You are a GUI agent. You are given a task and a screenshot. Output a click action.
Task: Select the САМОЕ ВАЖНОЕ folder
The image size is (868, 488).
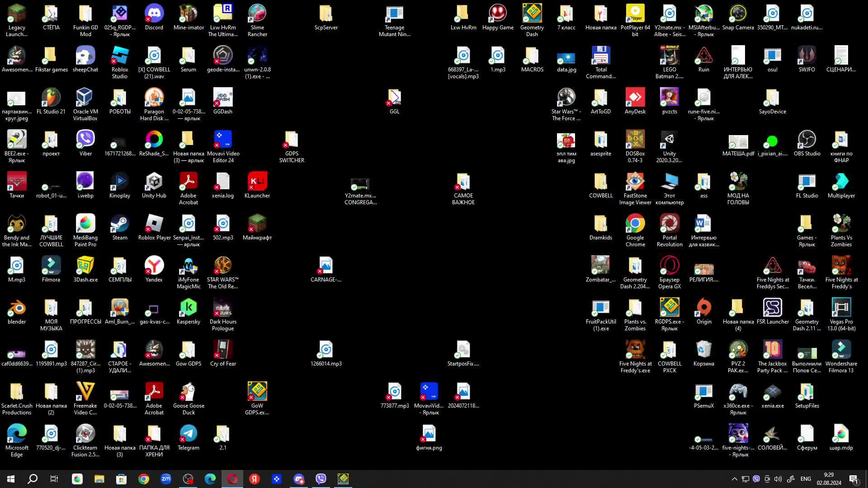463,188
